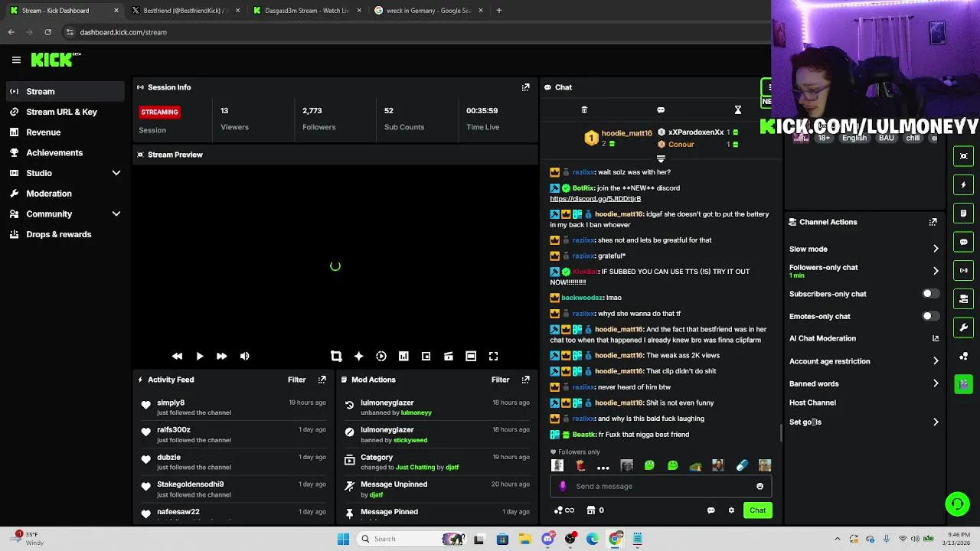Select the pill emote in quick emotes

click(742, 465)
